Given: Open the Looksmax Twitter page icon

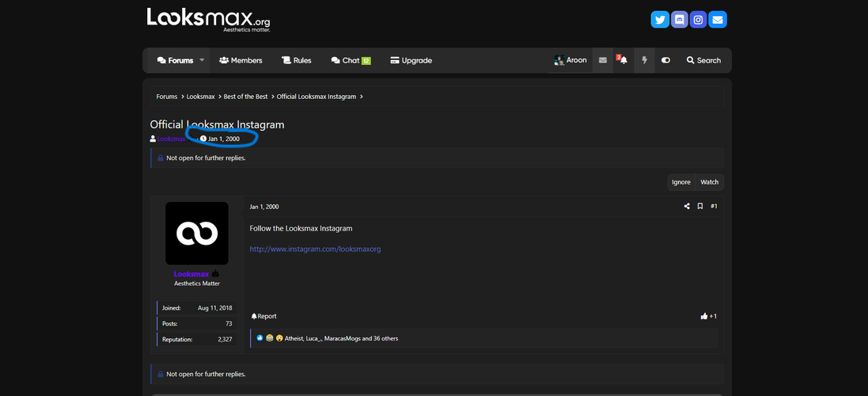Looking at the screenshot, I should pyautogui.click(x=660, y=20).
